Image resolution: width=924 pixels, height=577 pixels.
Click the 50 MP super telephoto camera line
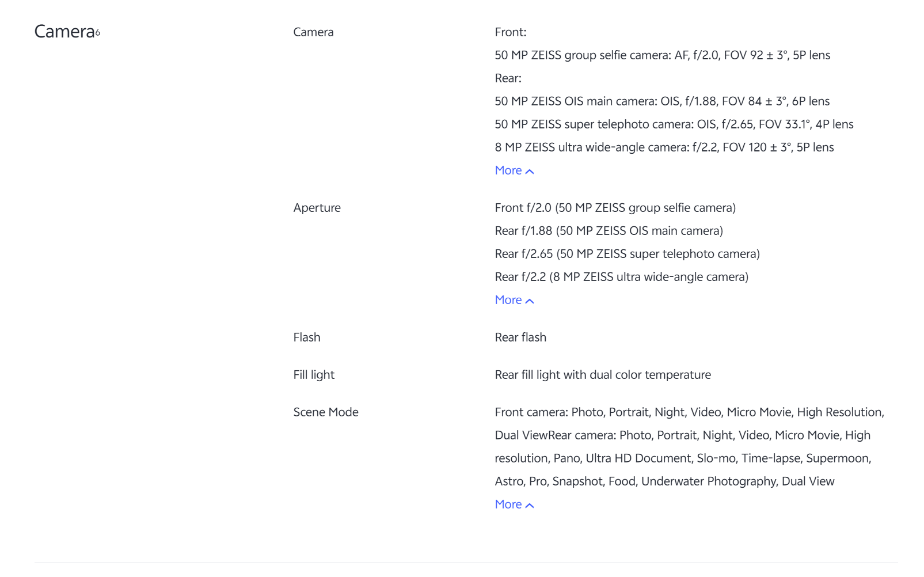(674, 124)
